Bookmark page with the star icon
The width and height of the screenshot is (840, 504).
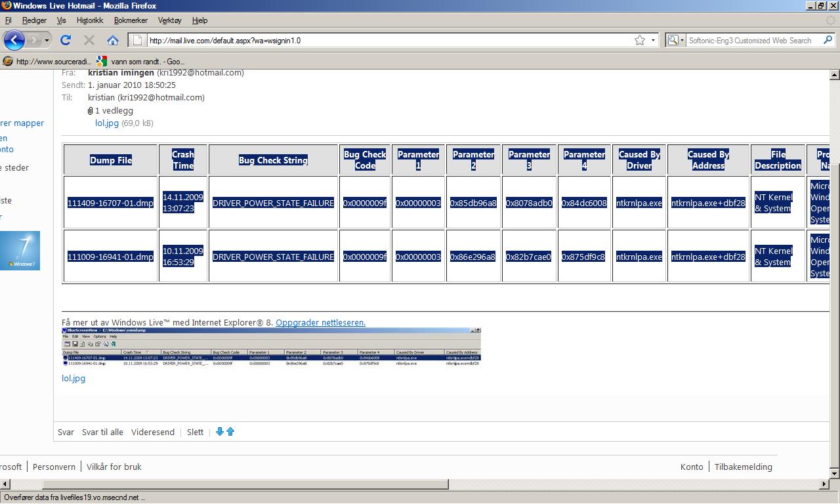[639, 40]
